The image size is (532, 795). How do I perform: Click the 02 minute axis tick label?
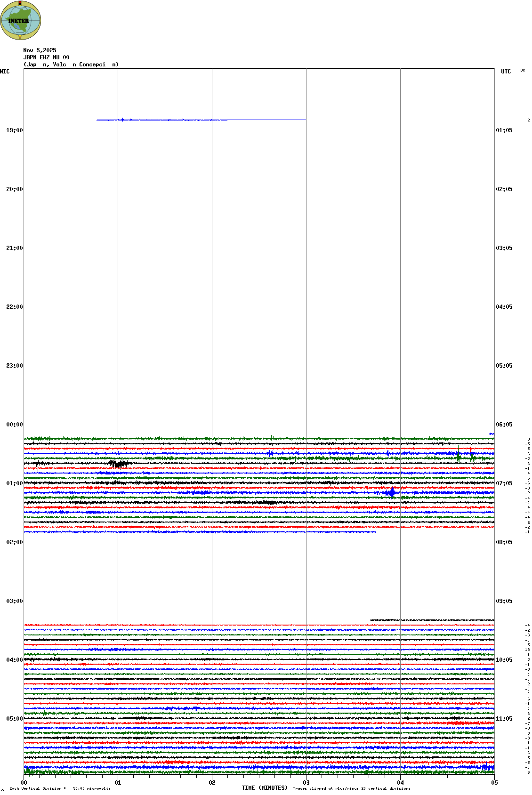coord(212,783)
